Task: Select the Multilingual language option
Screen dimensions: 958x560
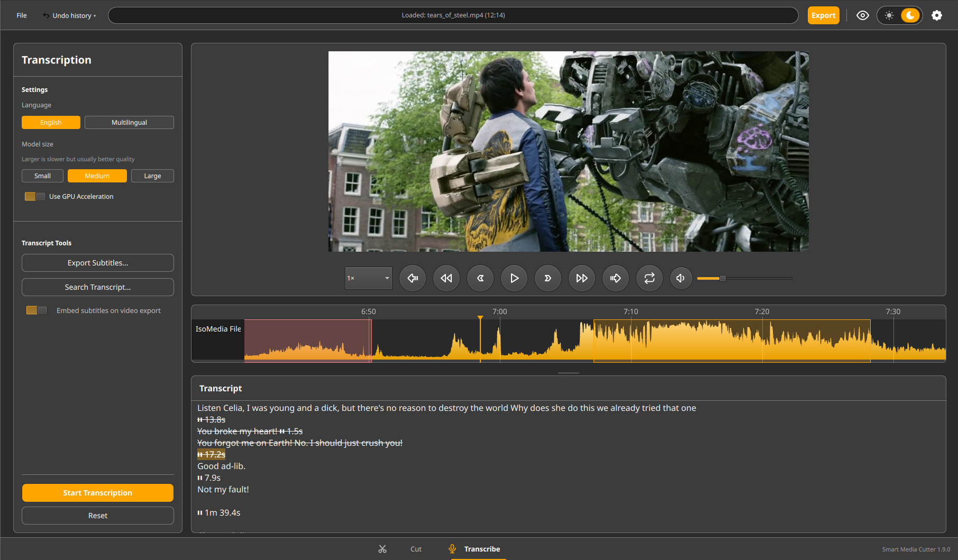Action: click(x=129, y=122)
